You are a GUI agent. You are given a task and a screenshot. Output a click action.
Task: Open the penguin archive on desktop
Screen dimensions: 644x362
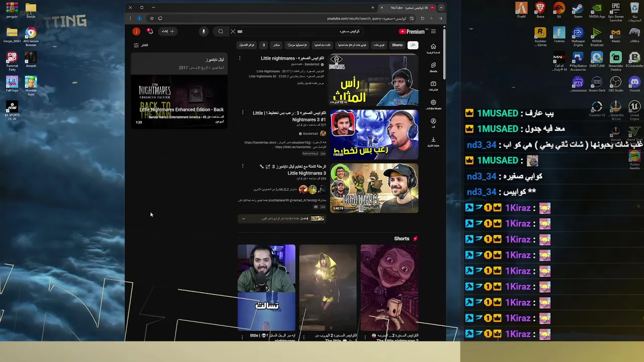12,10
